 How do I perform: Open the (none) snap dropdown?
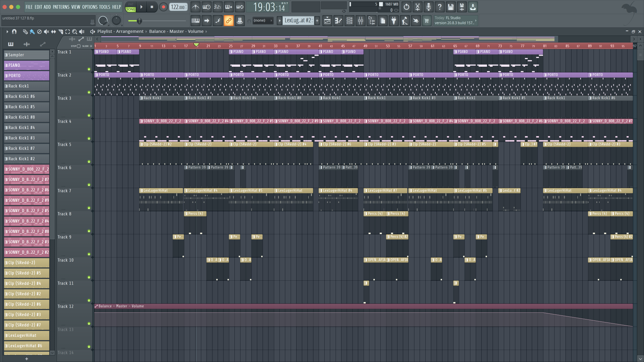tap(263, 20)
